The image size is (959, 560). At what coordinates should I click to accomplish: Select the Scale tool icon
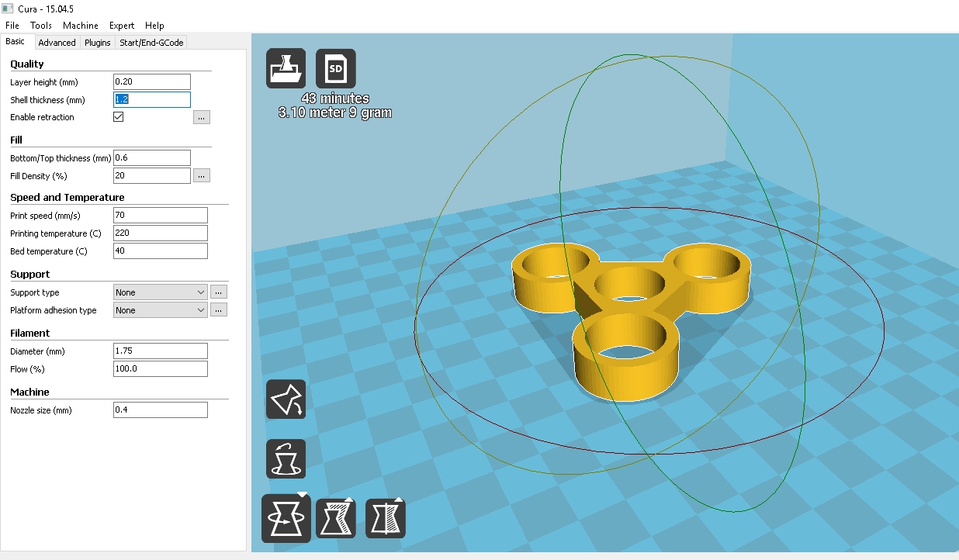click(335, 517)
